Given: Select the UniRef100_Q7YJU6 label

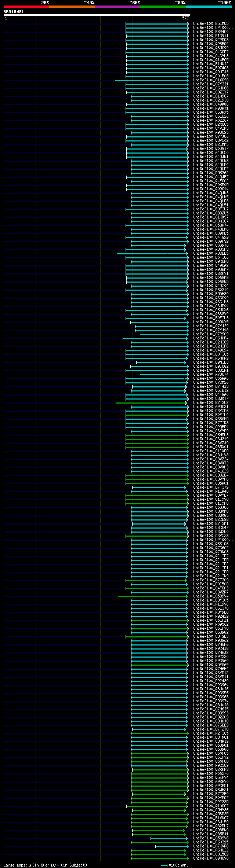Looking at the screenshot, I should click(x=211, y=136).
